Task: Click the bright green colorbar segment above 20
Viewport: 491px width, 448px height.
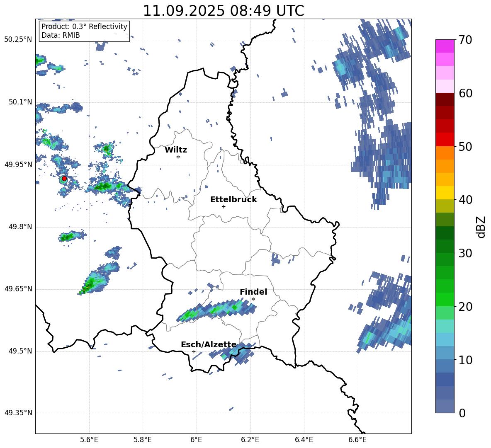Action: (x=445, y=299)
